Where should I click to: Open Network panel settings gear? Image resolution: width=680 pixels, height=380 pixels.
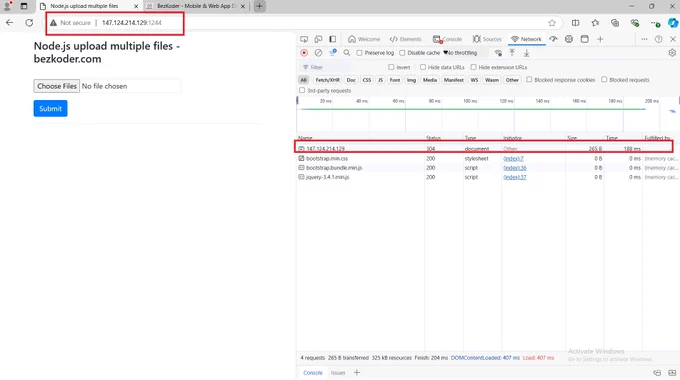(x=672, y=52)
